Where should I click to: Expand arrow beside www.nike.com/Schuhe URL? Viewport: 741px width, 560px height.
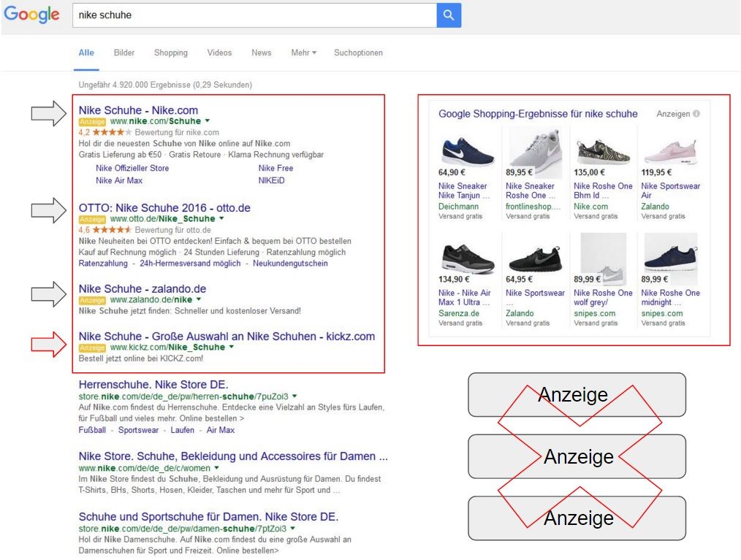click(x=207, y=121)
